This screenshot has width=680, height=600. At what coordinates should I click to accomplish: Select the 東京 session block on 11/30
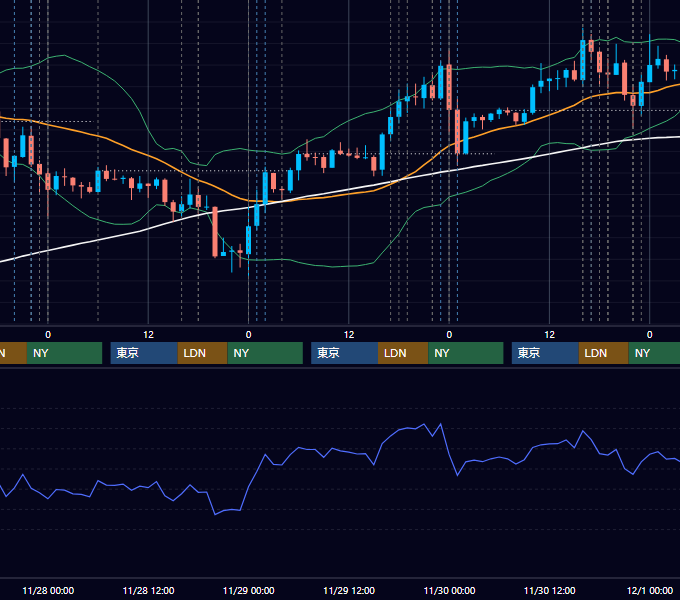[x=545, y=353]
